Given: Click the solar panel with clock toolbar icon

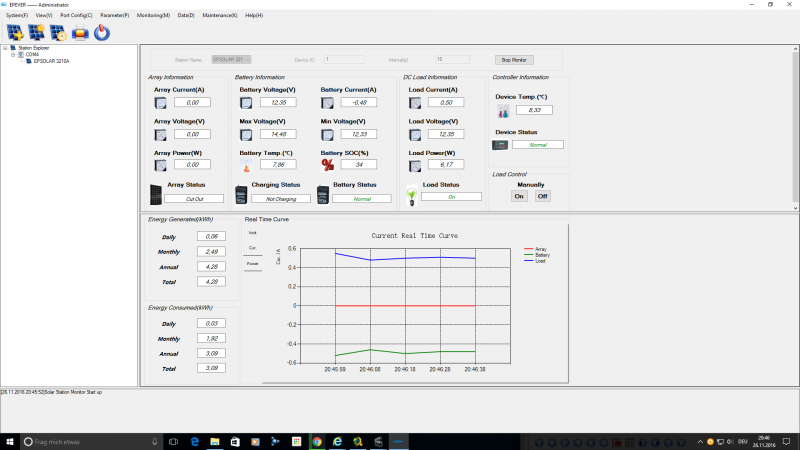Looking at the screenshot, I should tap(58, 33).
